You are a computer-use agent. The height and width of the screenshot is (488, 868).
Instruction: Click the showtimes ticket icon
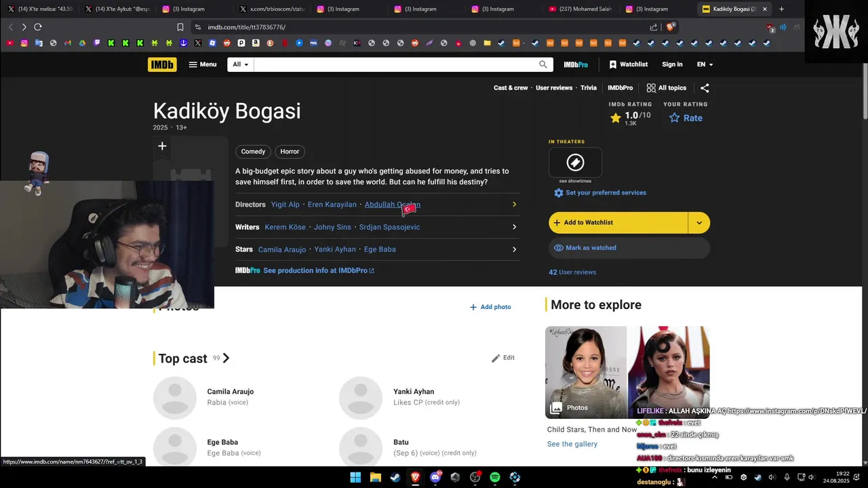(575, 163)
